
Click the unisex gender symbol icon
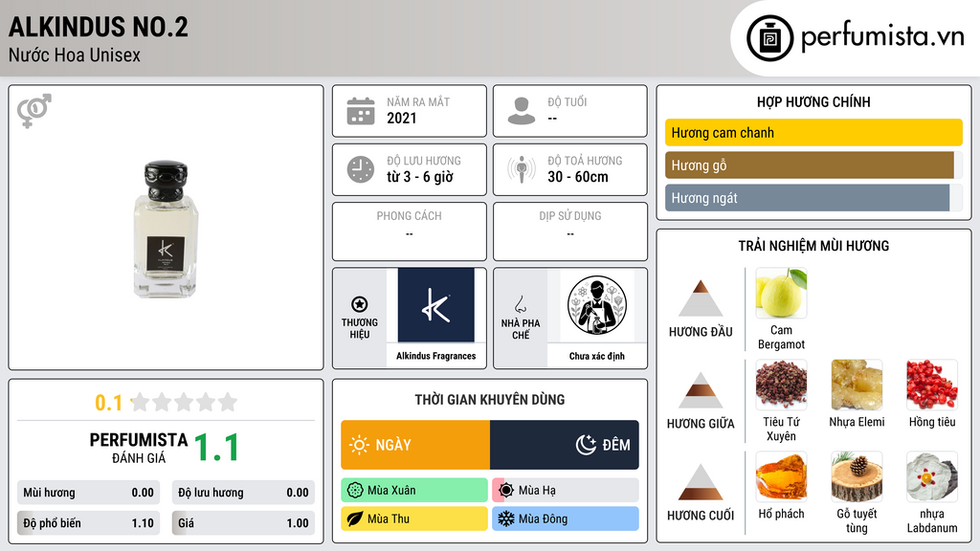34,111
